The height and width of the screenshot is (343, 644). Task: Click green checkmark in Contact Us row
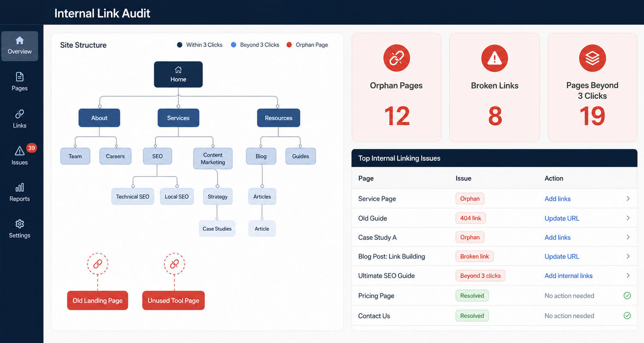[x=627, y=316]
